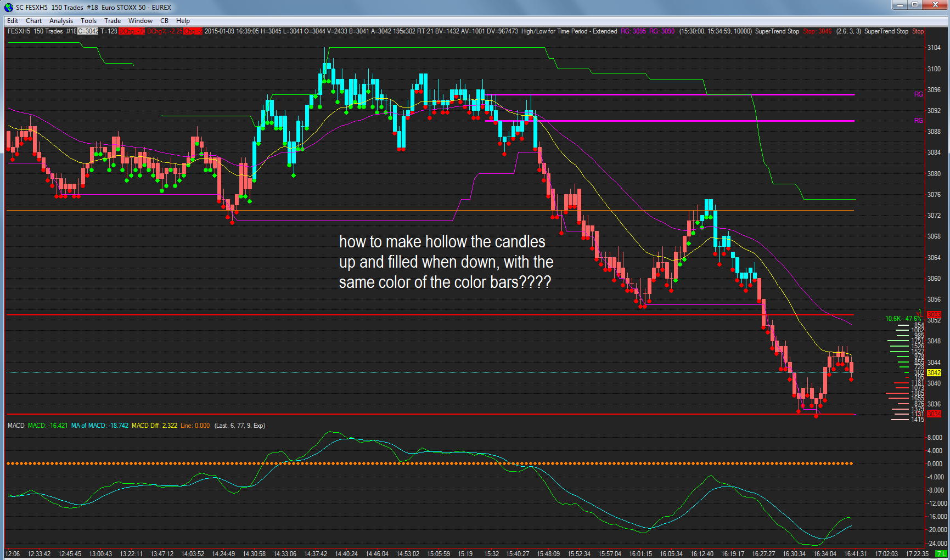
Task: Click the -24.000 MACD scale label
Action: (x=937, y=544)
